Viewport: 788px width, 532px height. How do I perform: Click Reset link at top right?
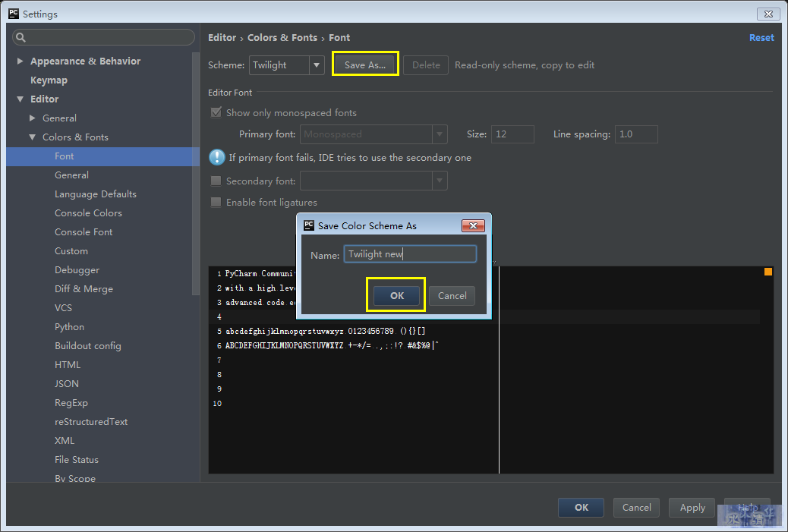[x=761, y=38]
